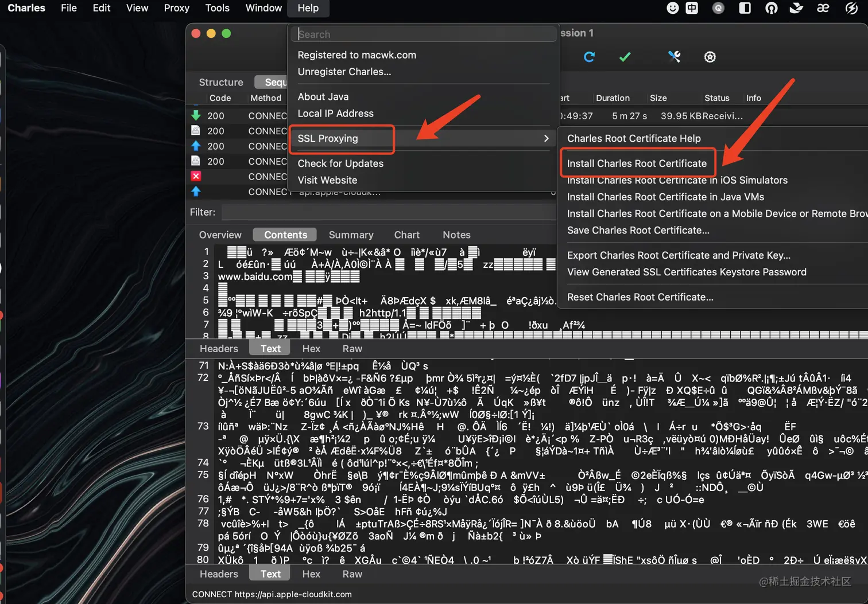The height and width of the screenshot is (604, 868).
Task: Open the Settings gear icon in toolbar
Action: 710,57
